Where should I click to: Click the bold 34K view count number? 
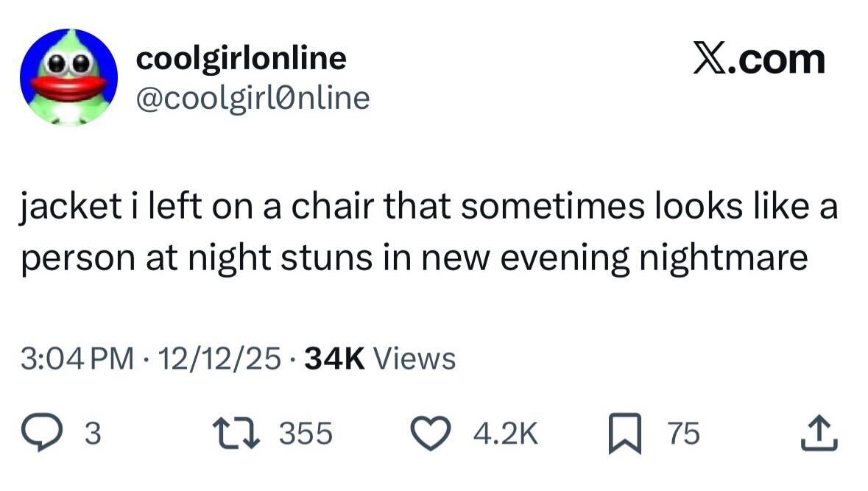(334, 359)
